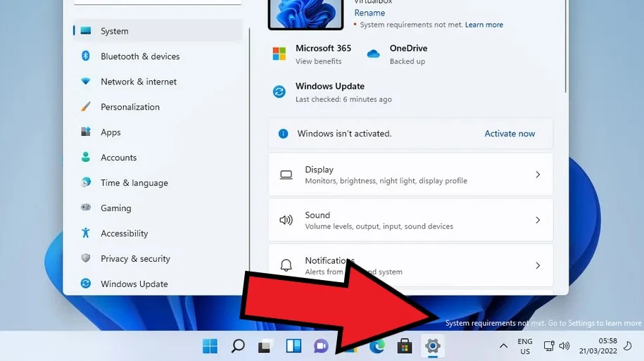Viewport: 644px width, 361px height.
Task: Click the Apps sidebar icon
Action: click(x=85, y=132)
